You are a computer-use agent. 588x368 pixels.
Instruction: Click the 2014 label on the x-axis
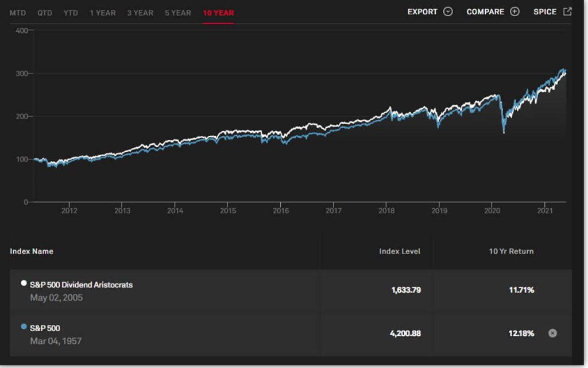pyautogui.click(x=175, y=210)
